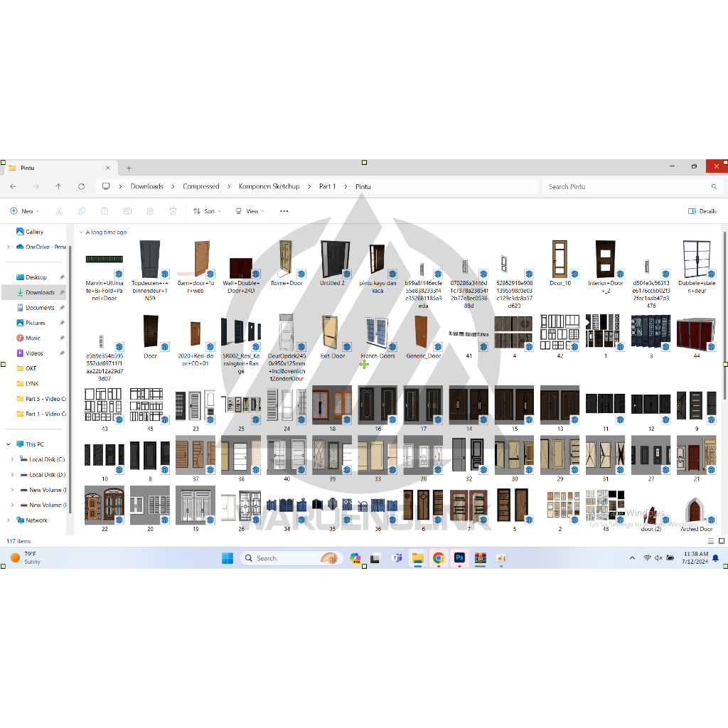Viewport: 728px width, 728px height.
Task: Open the See more ellipsis menu
Action: tap(284, 211)
